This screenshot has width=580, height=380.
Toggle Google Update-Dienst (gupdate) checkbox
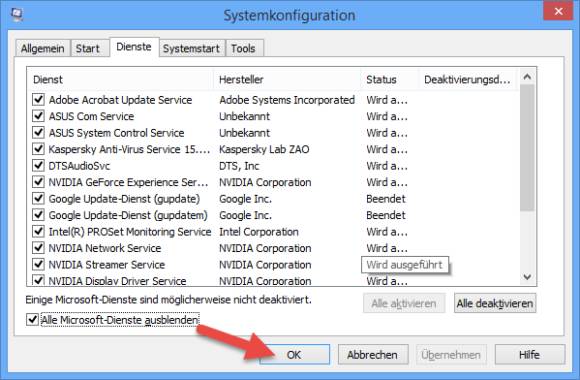tap(38, 198)
